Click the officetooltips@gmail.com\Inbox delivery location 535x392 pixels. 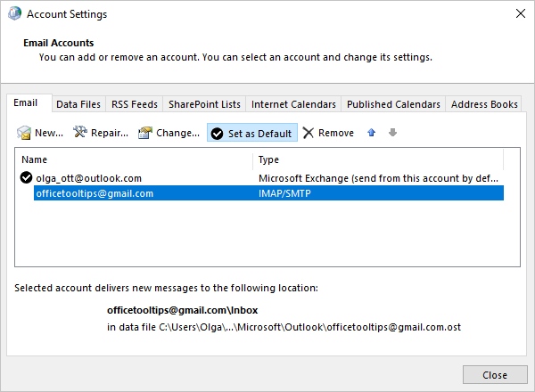coord(182,310)
